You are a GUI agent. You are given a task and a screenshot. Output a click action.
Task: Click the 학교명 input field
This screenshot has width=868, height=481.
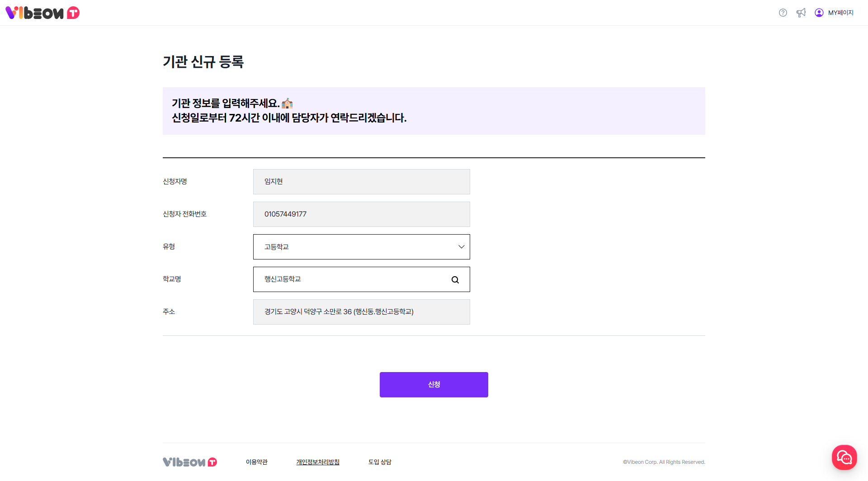tap(348, 279)
